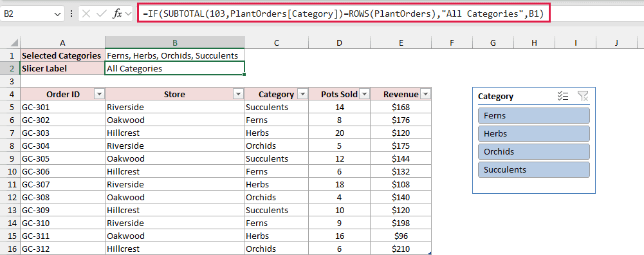644x255 pixels.
Task: Expand the formula bar fx chevron
Action: (x=128, y=14)
